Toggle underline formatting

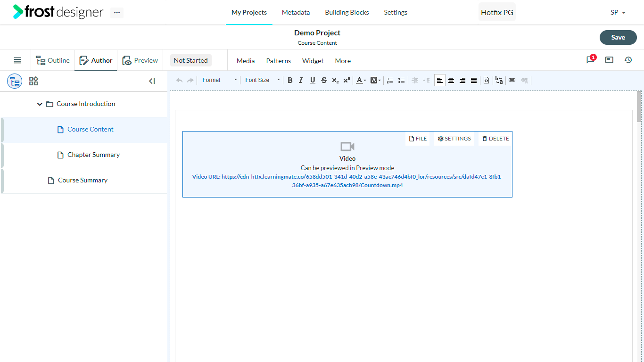tap(313, 80)
